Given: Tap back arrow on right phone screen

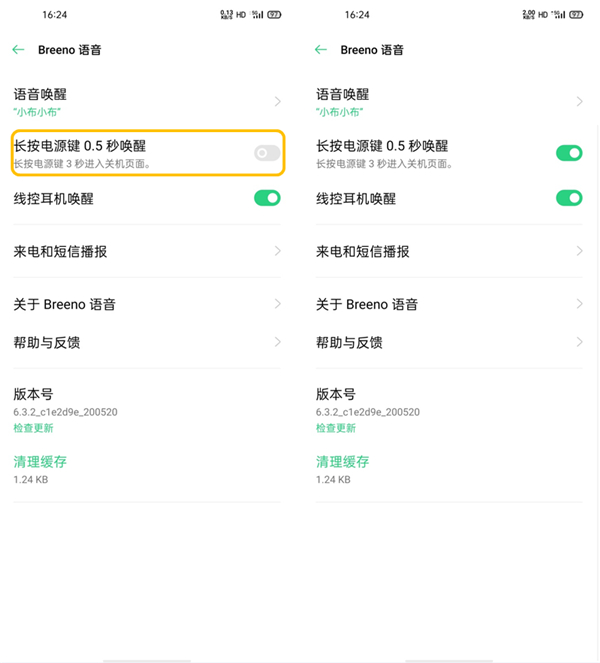Looking at the screenshot, I should point(320,49).
